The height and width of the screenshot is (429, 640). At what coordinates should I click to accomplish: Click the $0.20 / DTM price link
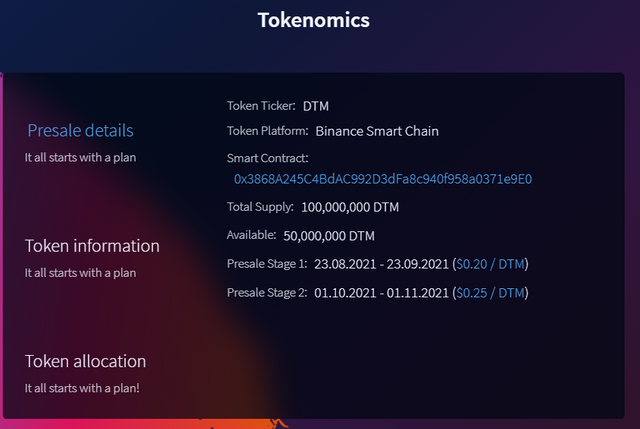(x=491, y=264)
